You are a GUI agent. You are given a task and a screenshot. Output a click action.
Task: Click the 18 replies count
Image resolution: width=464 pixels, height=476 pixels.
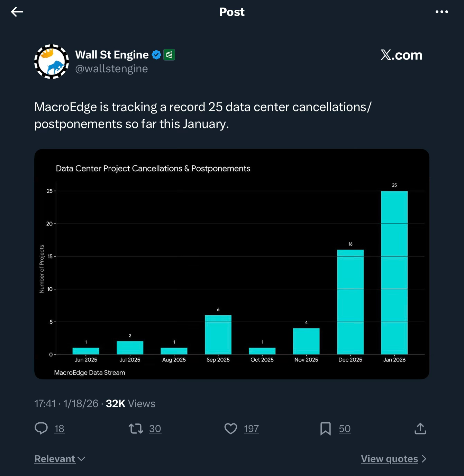pos(59,429)
